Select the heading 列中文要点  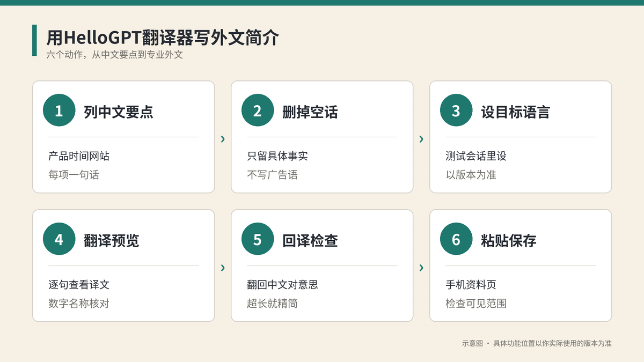tap(119, 112)
